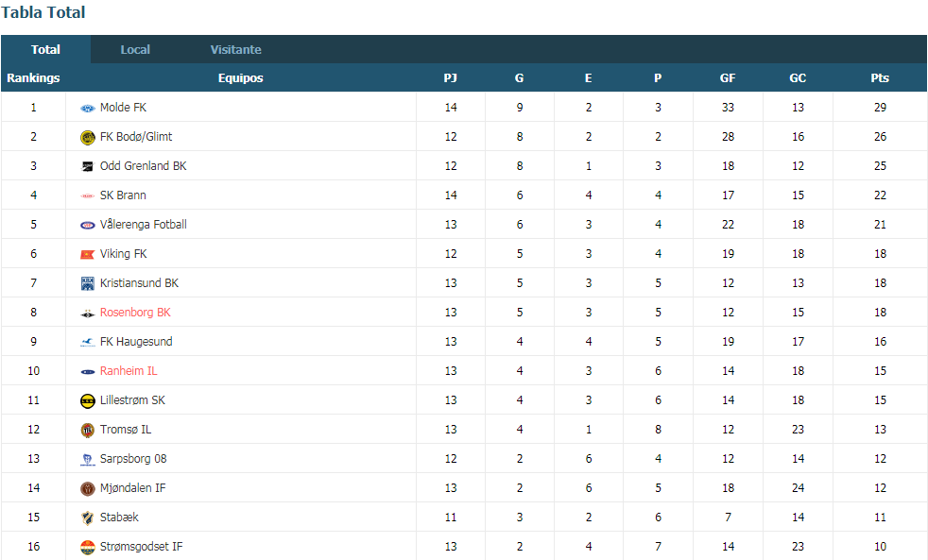Switch to the Local tab
Image resolution: width=928 pixels, height=560 pixels.
pyautogui.click(x=135, y=50)
